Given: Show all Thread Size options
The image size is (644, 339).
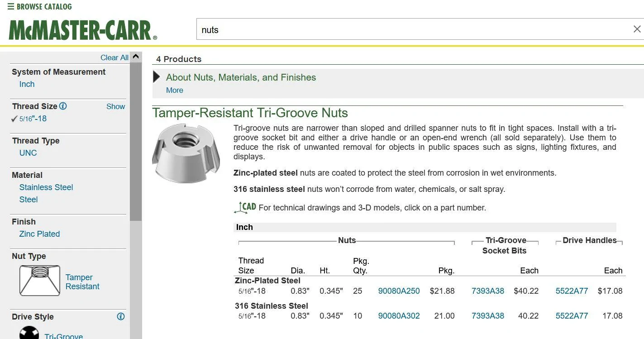Looking at the screenshot, I should [x=115, y=106].
